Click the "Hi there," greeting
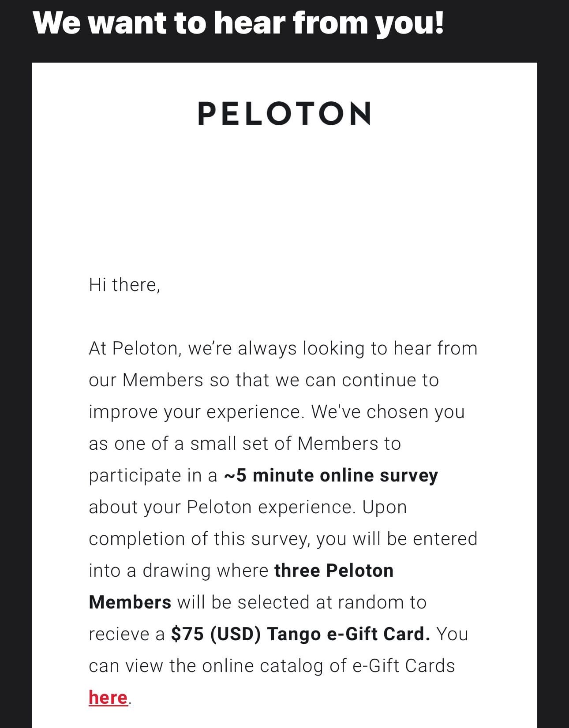This screenshot has height=728, width=569. pyautogui.click(x=124, y=285)
